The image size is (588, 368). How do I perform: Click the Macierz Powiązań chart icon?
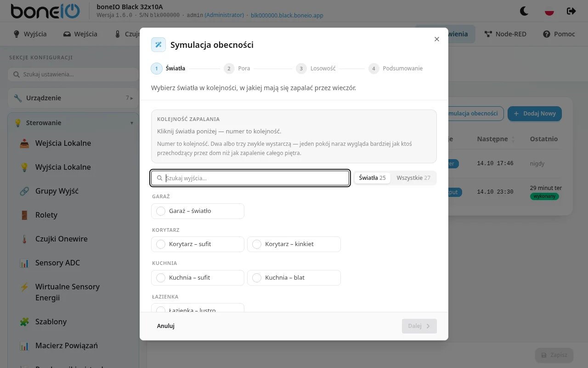point(24,345)
